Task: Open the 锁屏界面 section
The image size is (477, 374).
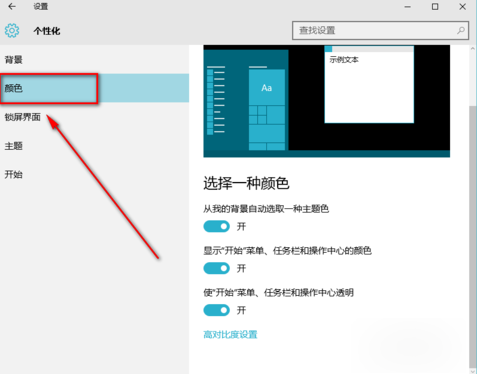Action: click(94, 117)
